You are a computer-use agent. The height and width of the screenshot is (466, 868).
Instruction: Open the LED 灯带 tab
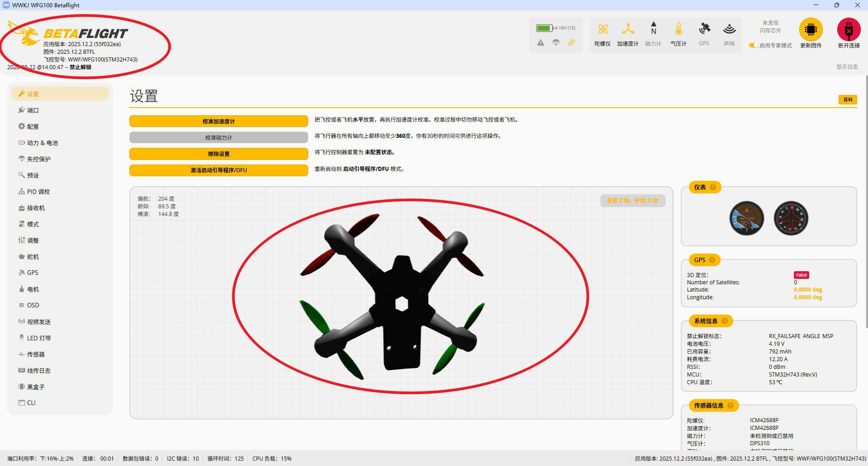click(60, 338)
